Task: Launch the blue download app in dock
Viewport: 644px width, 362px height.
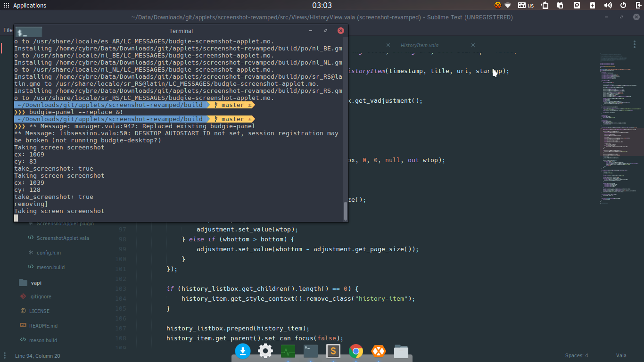Action: point(243,351)
